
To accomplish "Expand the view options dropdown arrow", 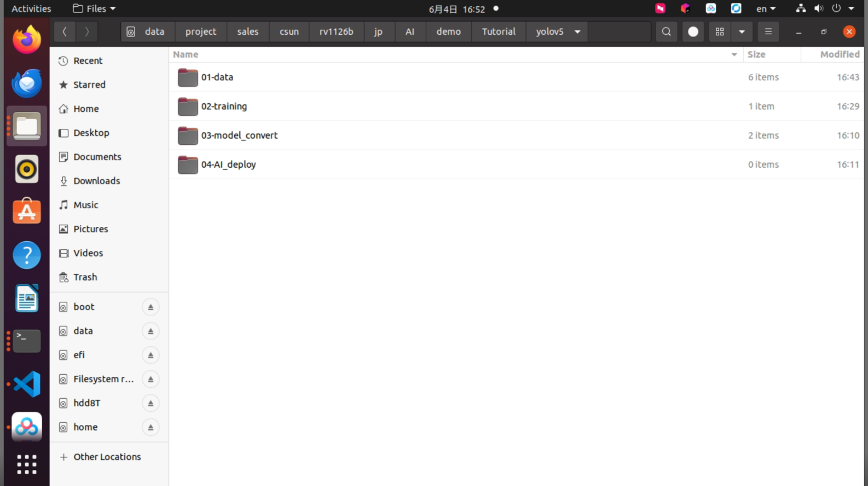I will pos(741,32).
